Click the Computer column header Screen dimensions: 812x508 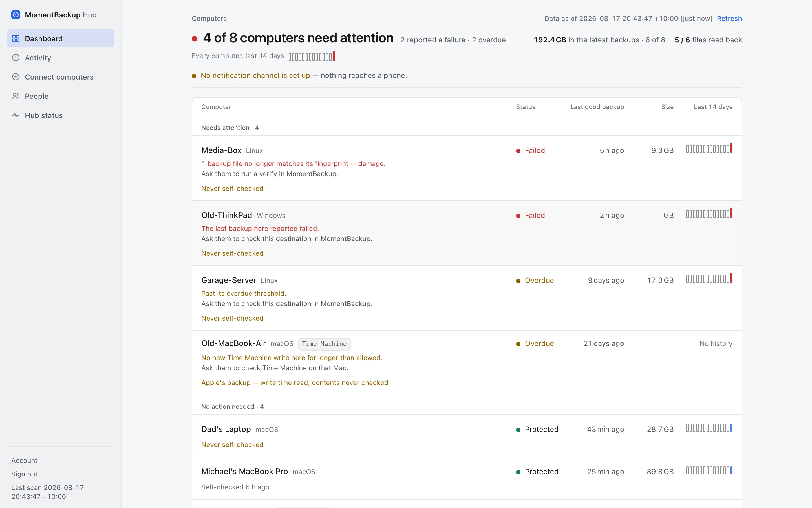pyautogui.click(x=216, y=107)
